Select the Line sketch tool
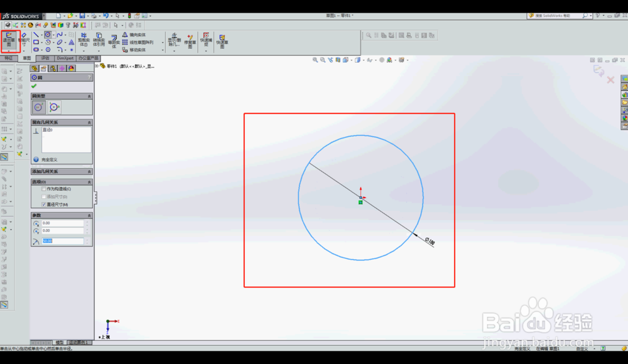The image size is (628, 364). 36,35
